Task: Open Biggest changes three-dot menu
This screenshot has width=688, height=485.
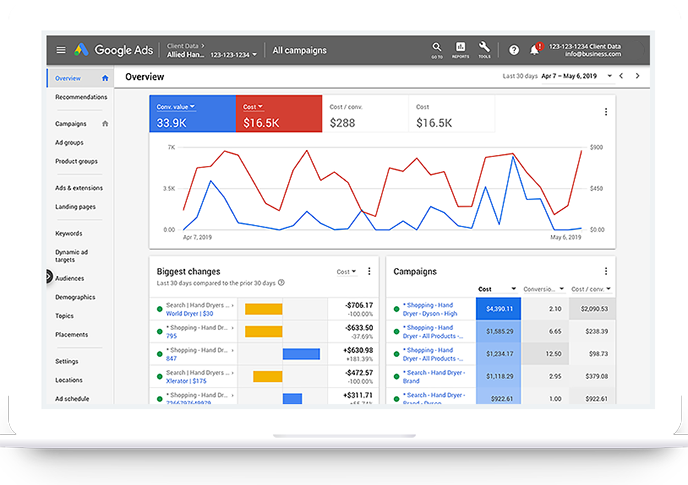Action: click(369, 271)
